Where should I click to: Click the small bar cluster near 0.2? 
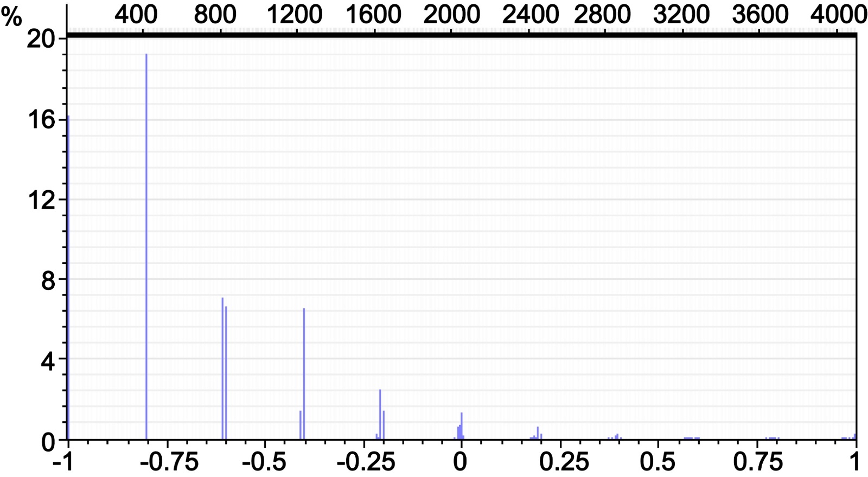coord(538,433)
